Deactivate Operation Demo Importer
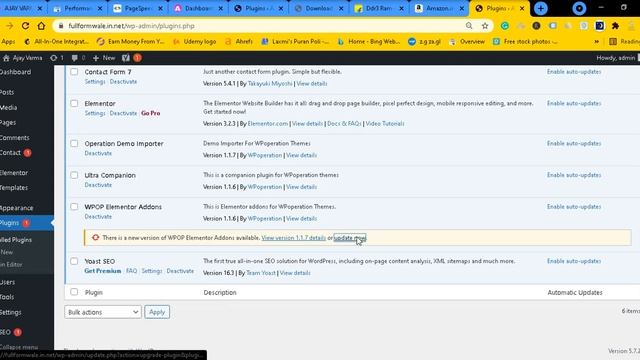640x360 pixels. [x=98, y=153]
